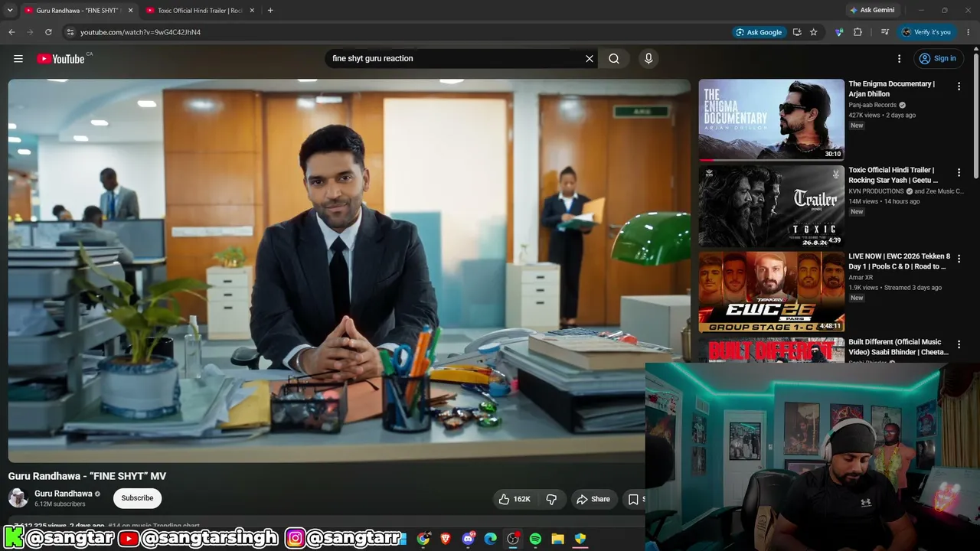
Task: Click Verify it's you profile button
Action: tap(926, 32)
